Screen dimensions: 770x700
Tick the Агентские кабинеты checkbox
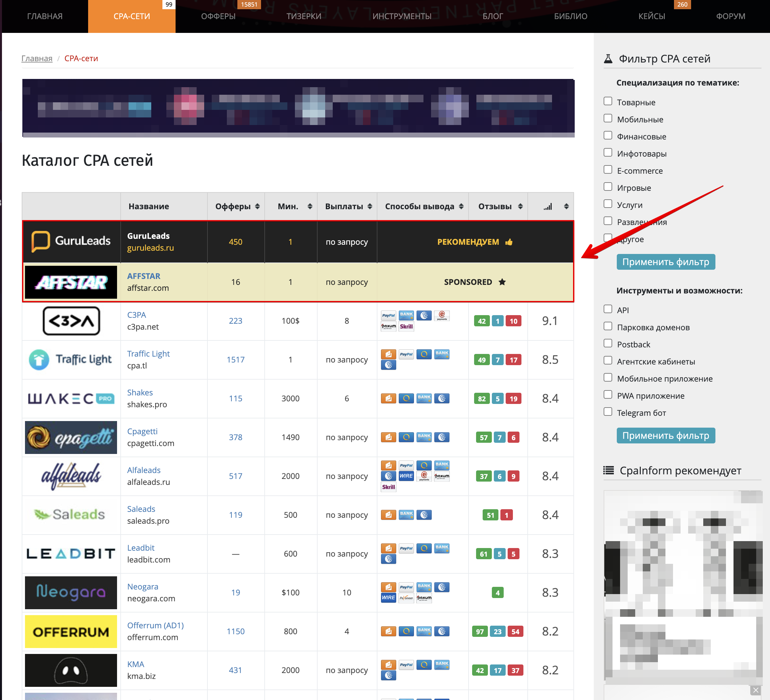click(608, 361)
